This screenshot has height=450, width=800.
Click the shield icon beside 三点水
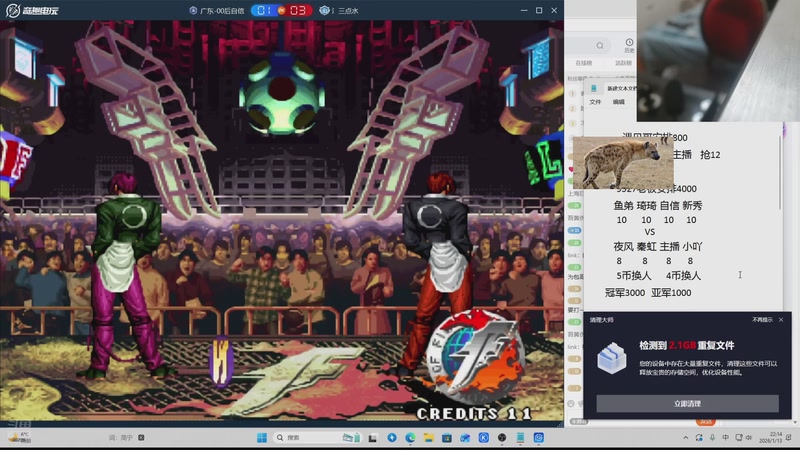pyautogui.click(x=324, y=10)
